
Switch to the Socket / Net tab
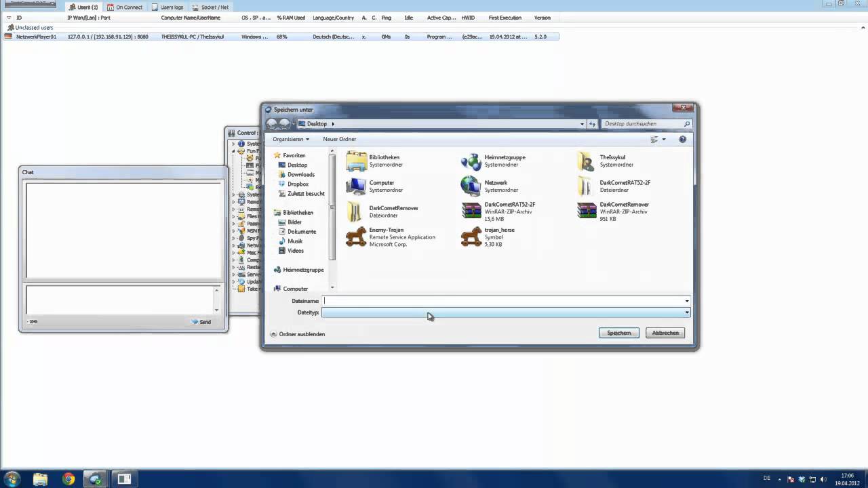[211, 7]
